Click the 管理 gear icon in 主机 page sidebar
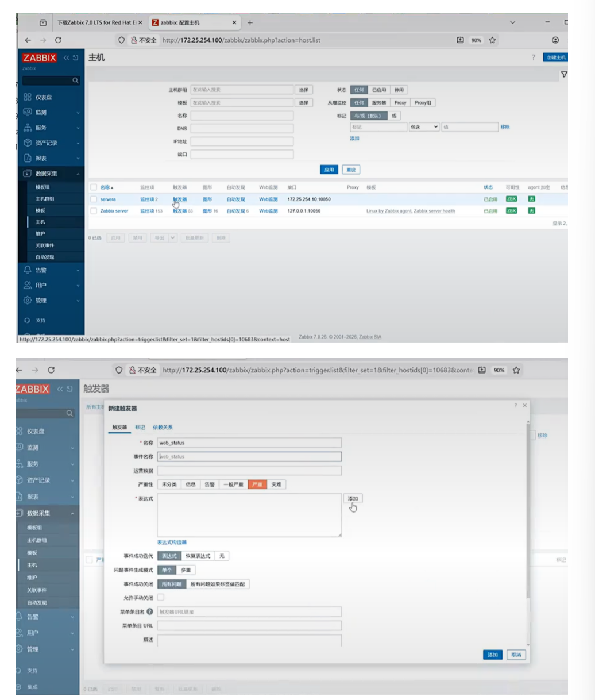This screenshot has height=700, width=595. click(28, 300)
